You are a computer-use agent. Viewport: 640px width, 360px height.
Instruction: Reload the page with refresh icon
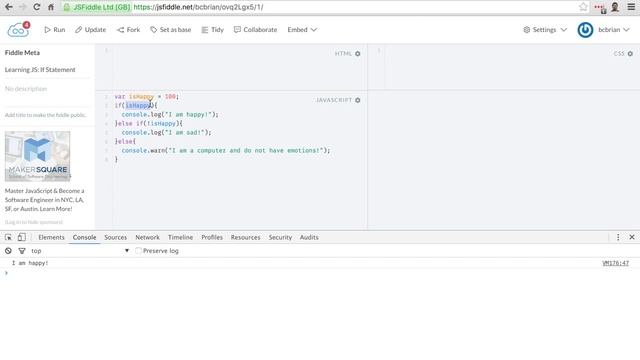click(x=36, y=7)
